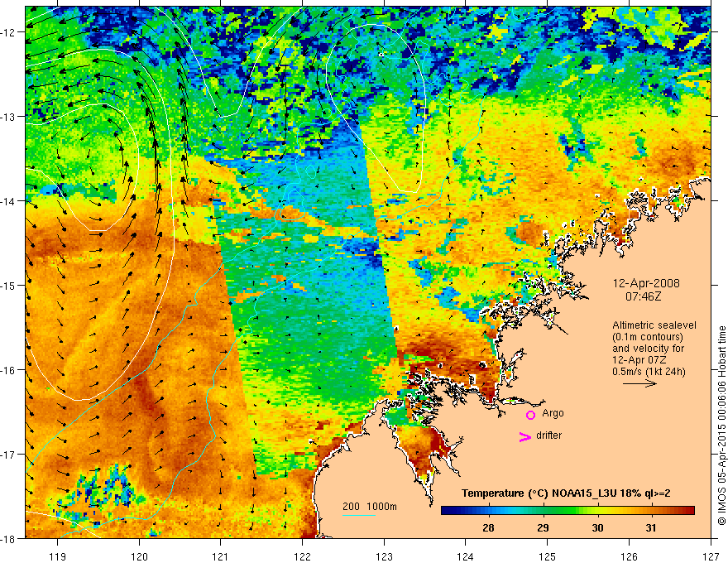Click the 'Altimetric sealevel' legend text
Viewport: 728px width, 563px height.
pyautogui.click(x=654, y=325)
